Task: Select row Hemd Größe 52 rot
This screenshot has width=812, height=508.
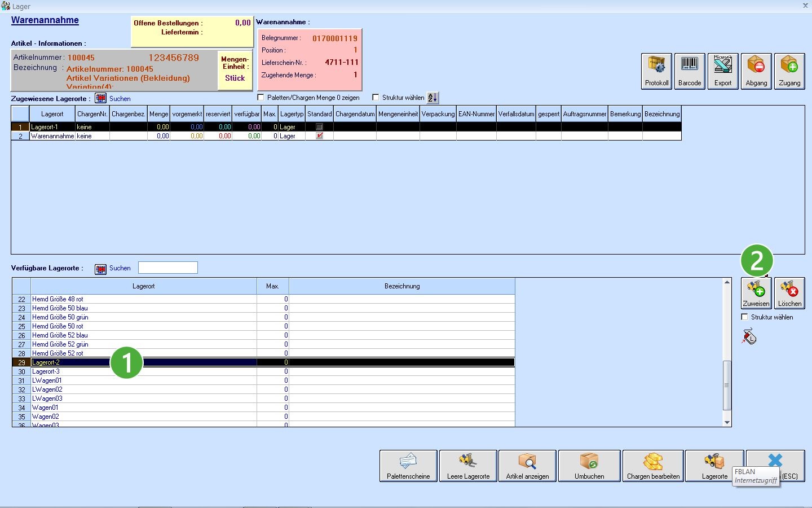Action: (263, 353)
